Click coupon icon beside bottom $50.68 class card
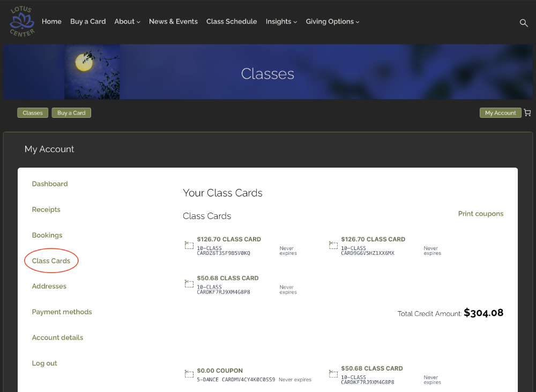536x392 pixels. [333, 374]
